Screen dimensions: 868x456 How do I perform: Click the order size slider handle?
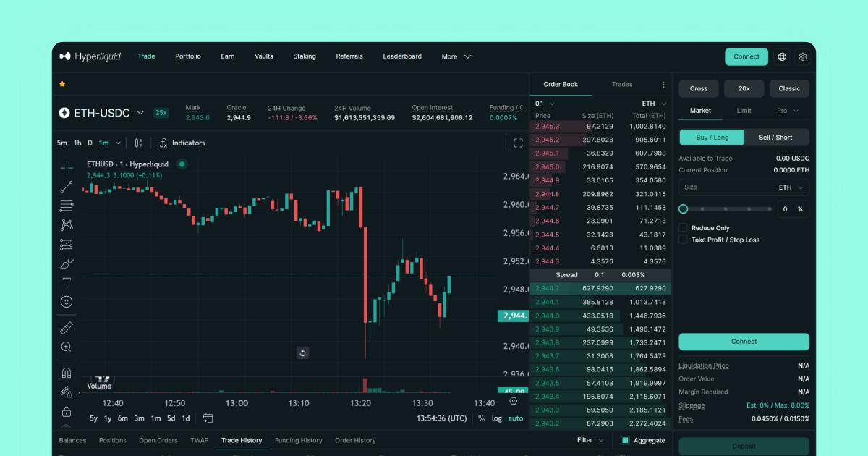(x=683, y=208)
